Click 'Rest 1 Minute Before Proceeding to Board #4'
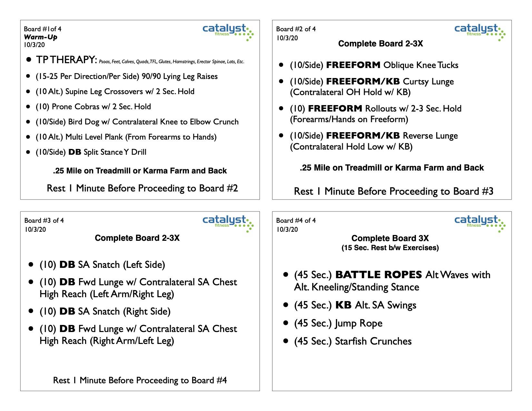Image resolution: width=532 pixels, height=411 pixels. click(140, 380)
